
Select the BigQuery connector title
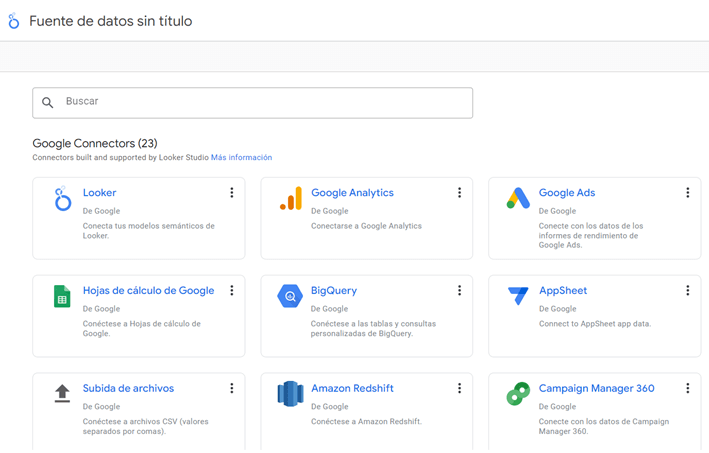pyautogui.click(x=334, y=290)
